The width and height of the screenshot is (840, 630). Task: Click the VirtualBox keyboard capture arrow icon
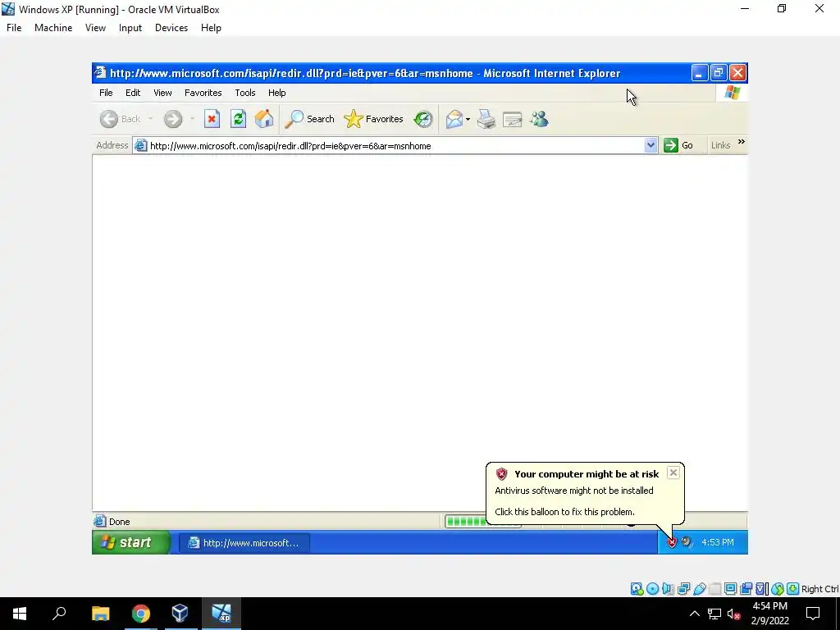[793, 589]
